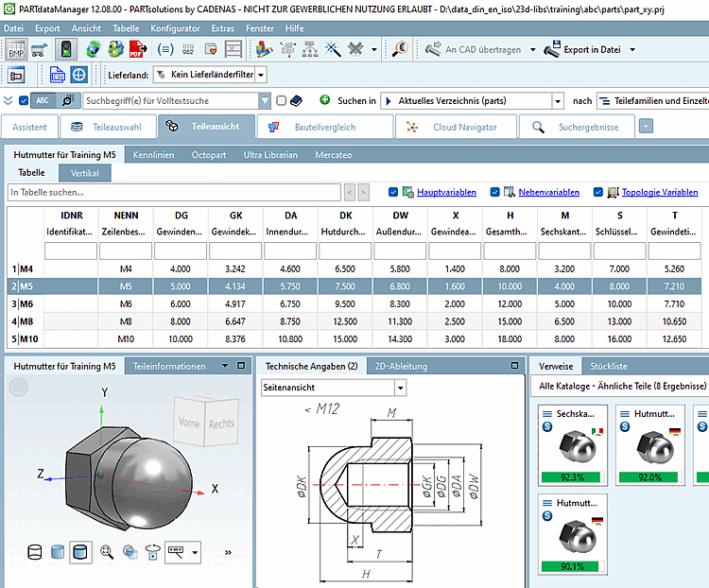Click the green plus icon beside Suchen in
This screenshot has height=588, width=709.
point(325,100)
